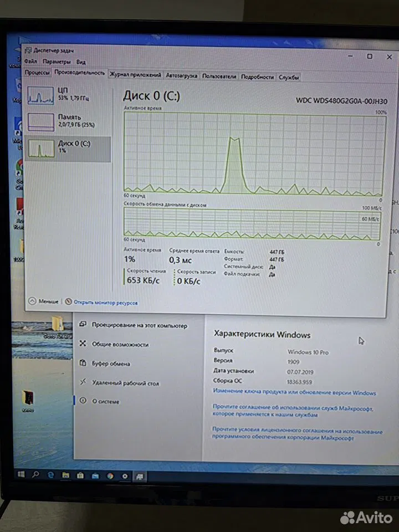Screen dimensions: 399x532
Task: Click the Task Manager title bar icon
Action: (x=28, y=50)
